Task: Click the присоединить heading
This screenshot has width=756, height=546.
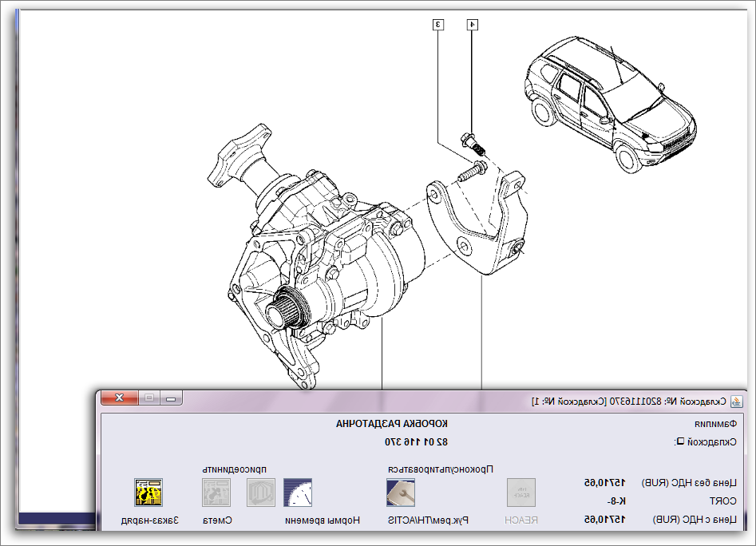Action: [x=235, y=469]
